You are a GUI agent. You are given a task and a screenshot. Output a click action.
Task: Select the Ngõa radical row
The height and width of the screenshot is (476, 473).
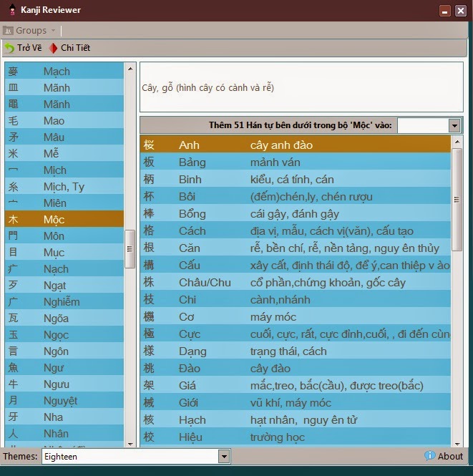64,319
